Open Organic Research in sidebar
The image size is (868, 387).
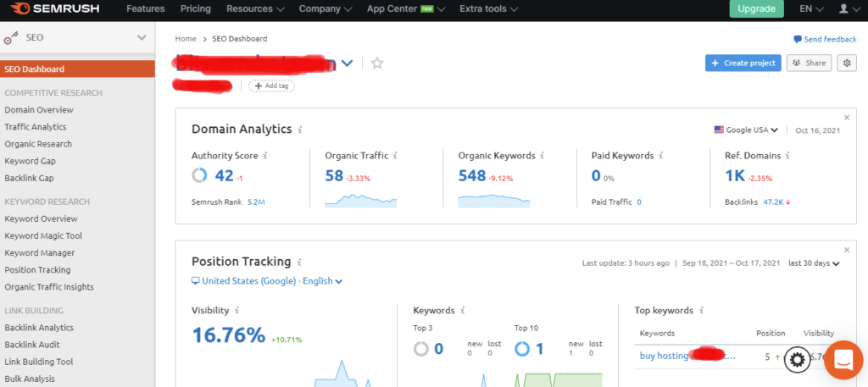38,144
